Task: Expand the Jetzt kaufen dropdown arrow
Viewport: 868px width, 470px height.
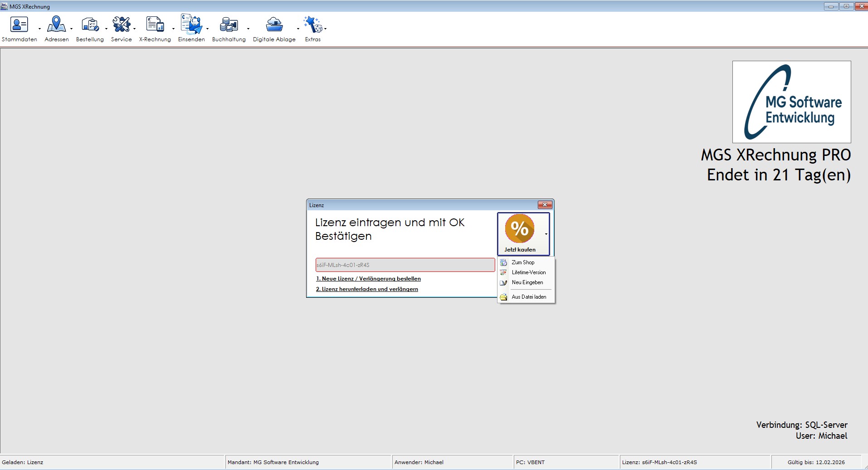Action: (x=546, y=234)
